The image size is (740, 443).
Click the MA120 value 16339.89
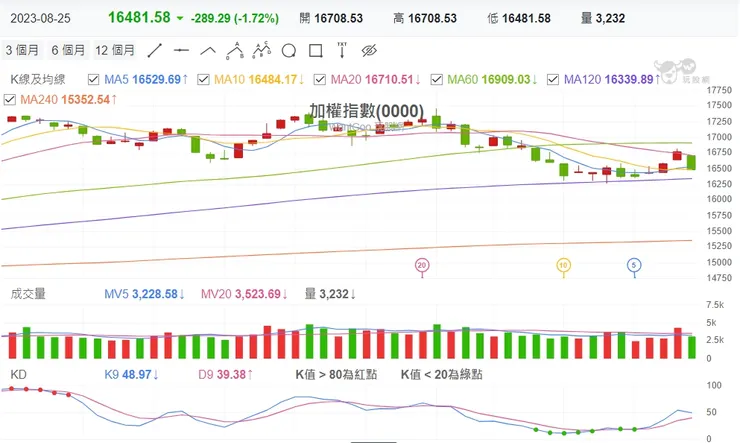pyautogui.click(x=629, y=79)
